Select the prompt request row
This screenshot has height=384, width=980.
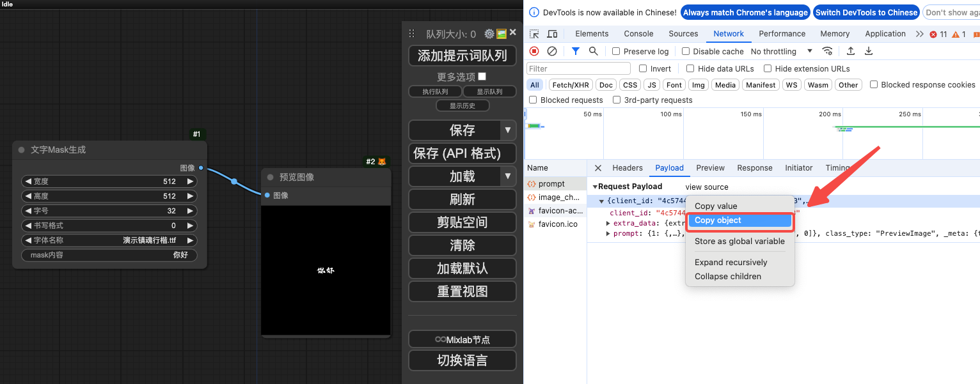[x=555, y=184]
